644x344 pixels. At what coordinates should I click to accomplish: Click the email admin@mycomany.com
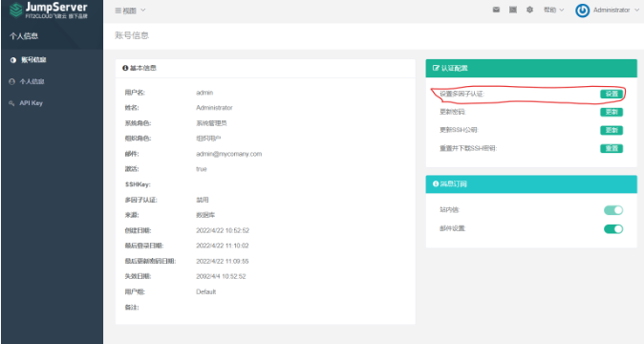tap(228, 154)
